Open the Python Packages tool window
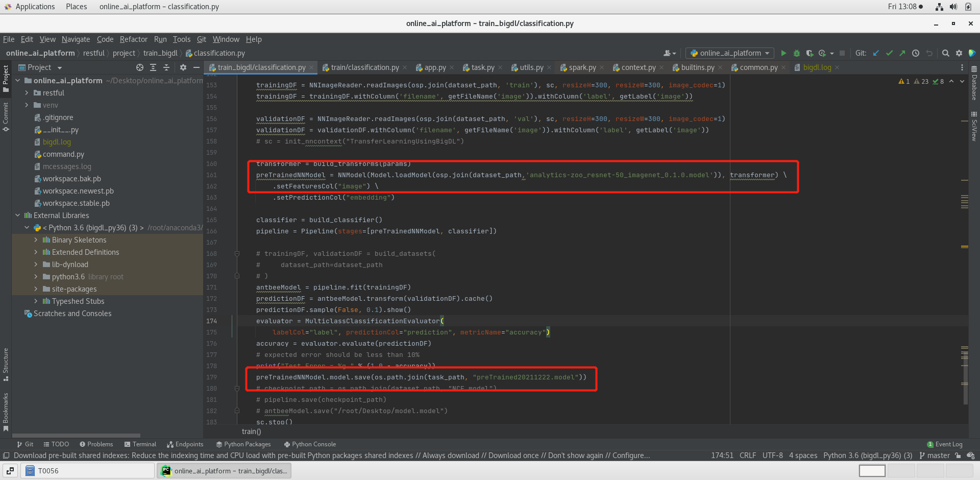Screen dimensions: 980x480 (x=243, y=444)
